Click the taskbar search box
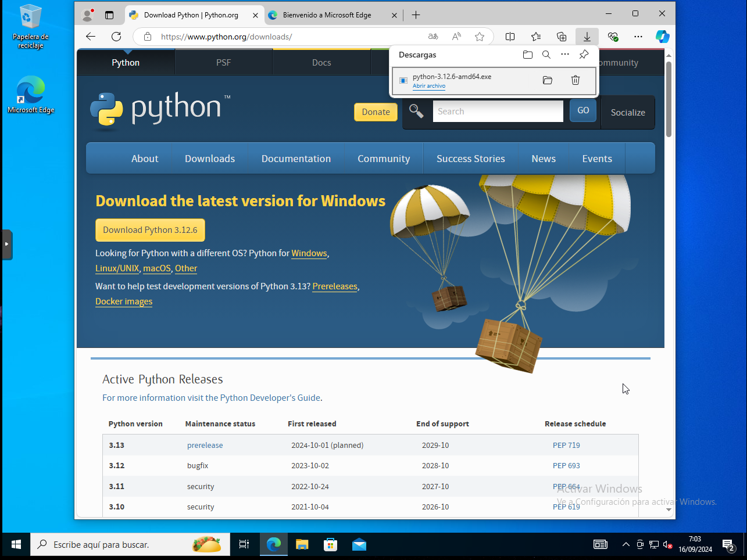Screen dimensions: 747x560 [130, 545]
